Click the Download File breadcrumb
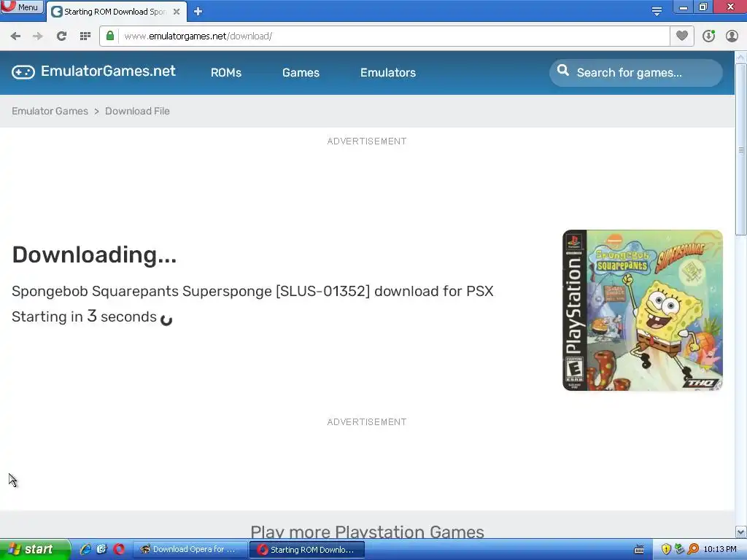 click(137, 111)
